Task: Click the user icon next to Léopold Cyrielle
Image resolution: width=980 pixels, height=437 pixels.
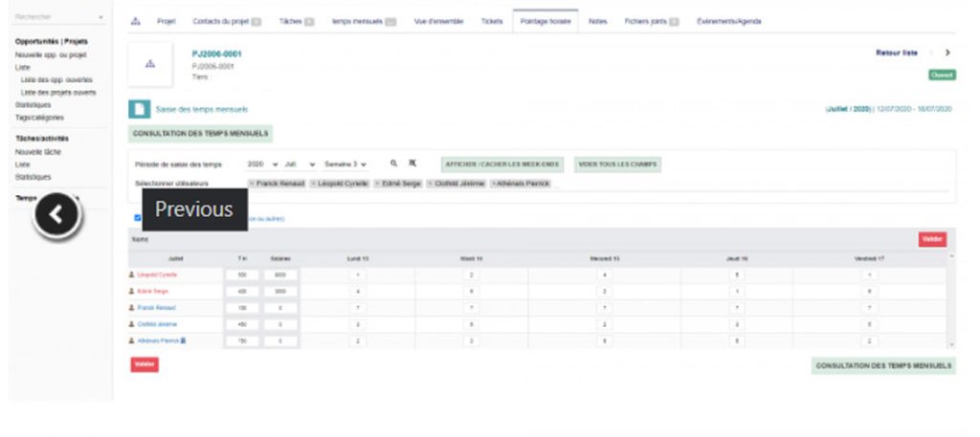Action: pos(132,274)
